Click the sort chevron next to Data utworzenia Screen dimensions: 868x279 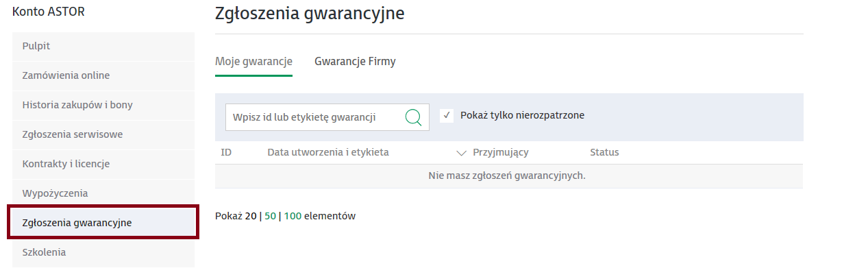click(x=461, y=152)
